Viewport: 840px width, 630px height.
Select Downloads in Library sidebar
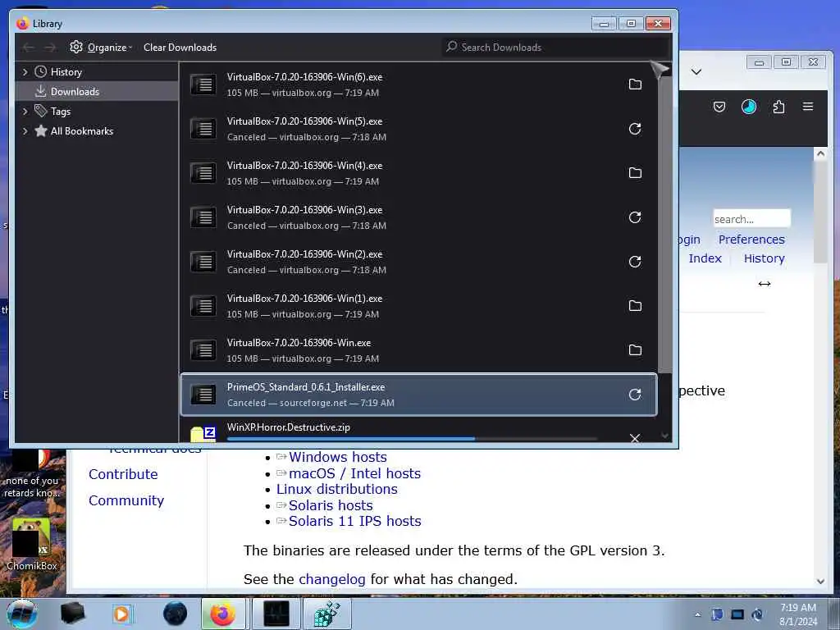(97, 92)
